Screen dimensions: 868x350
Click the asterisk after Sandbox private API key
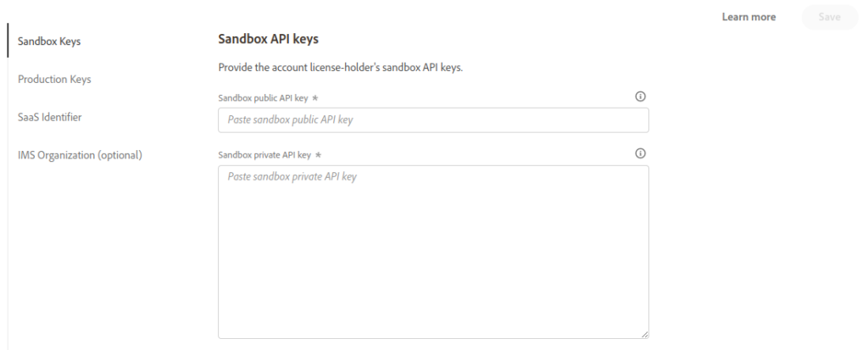318,155
